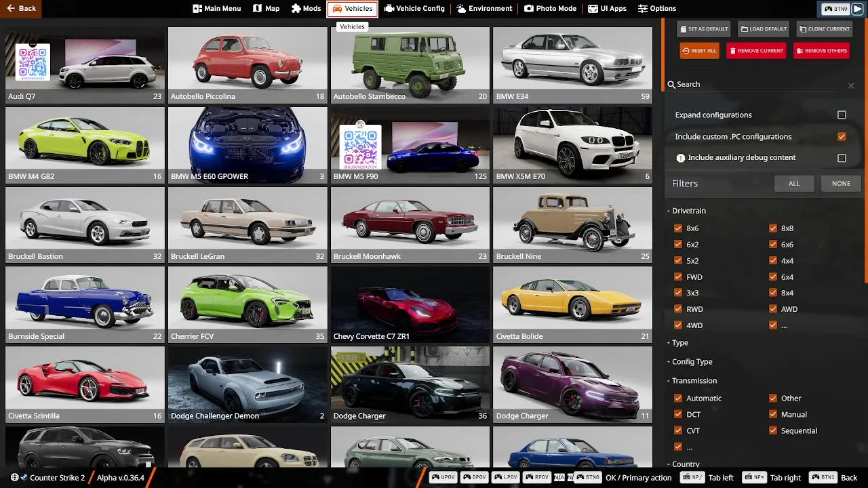The height and width of the screenshot is (488, 868).
Task: Open Vehicle Config menu
Action: (414, 9)
